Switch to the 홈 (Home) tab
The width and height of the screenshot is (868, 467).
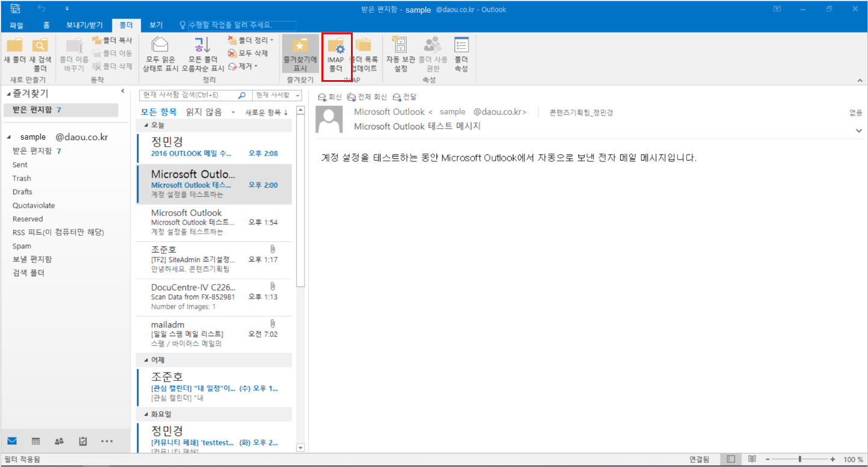46,25
